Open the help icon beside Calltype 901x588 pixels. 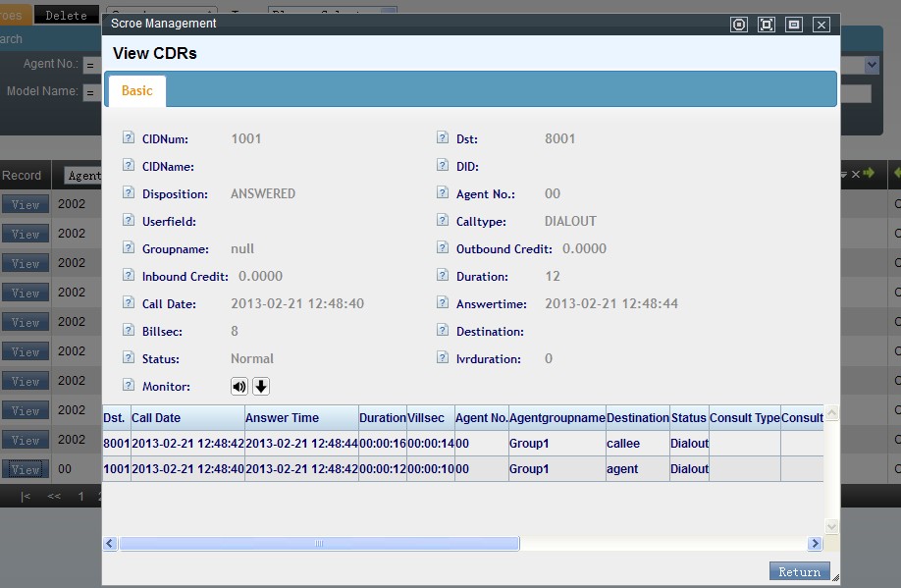[442, 221]
